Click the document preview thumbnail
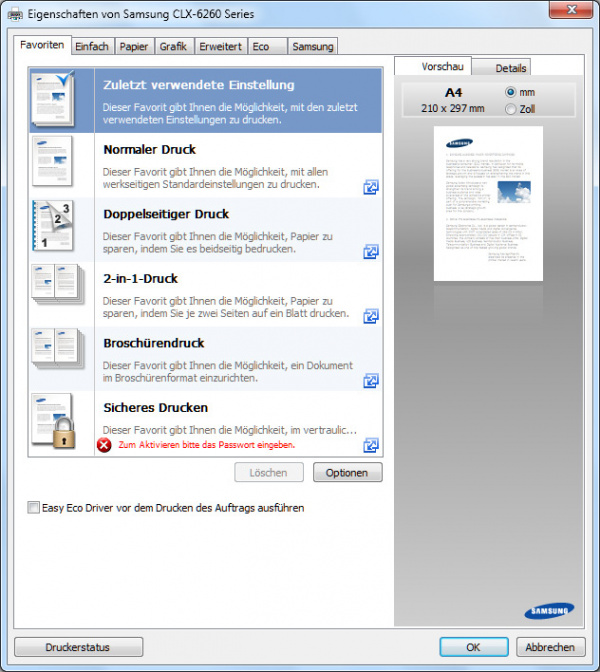 [x=487, y=203]
